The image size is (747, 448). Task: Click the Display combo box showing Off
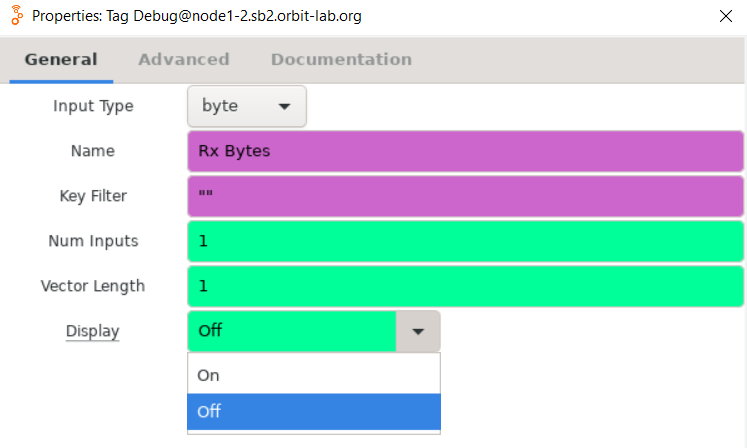point(292,331)
